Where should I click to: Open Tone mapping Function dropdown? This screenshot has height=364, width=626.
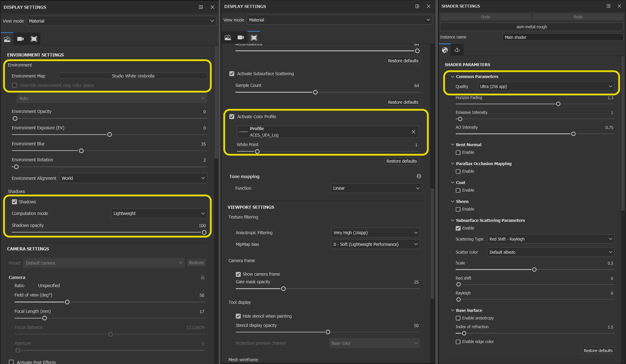(x=376, y=188)
